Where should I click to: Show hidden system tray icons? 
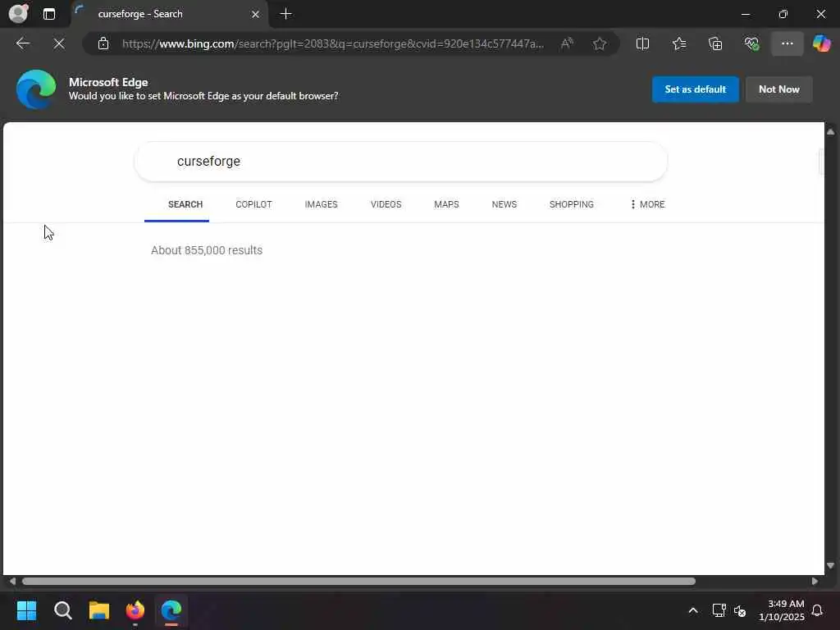click(692, 610)
